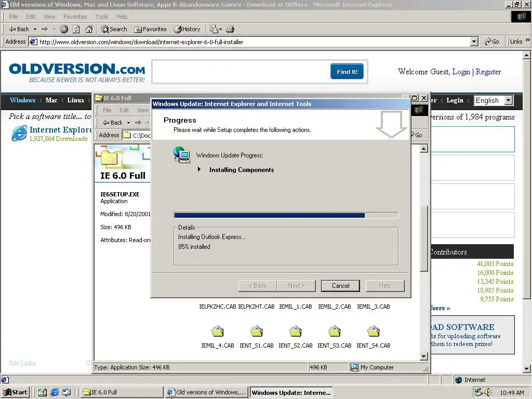Click the OLDVERSION.COM logo
Viewport: 532px width, 399px height.
(x=77, y=72)
